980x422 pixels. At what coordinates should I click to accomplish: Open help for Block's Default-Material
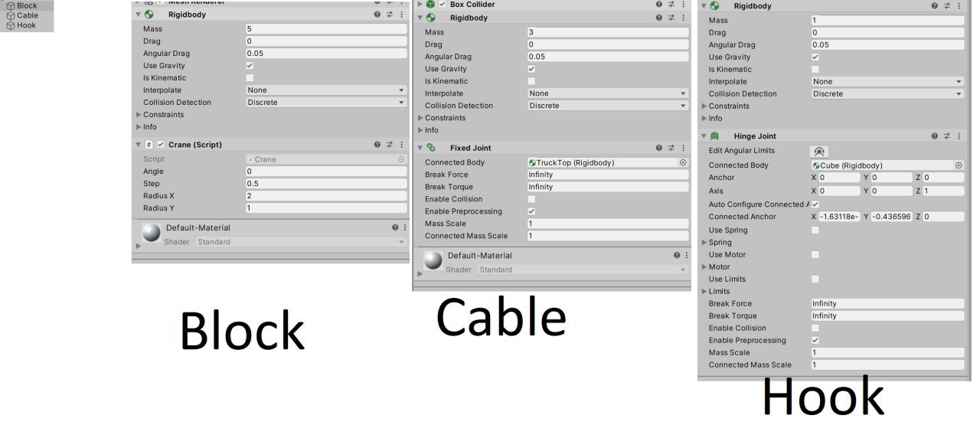coord(395,227)
